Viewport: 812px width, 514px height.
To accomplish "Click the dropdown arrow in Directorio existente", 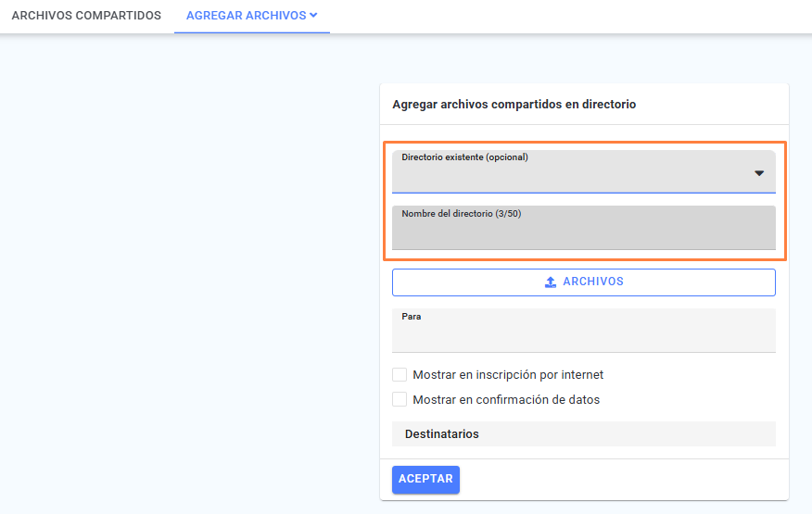I will pos(759,173).
